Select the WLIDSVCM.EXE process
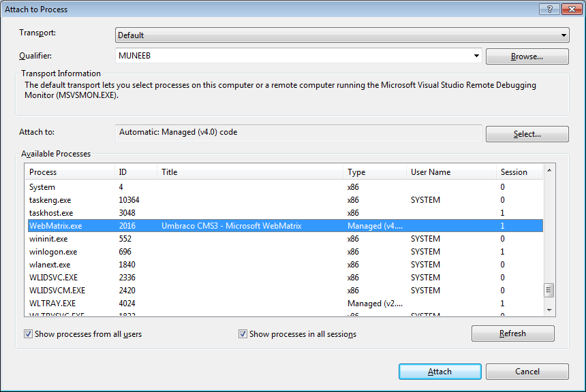This screenshot has width=586, height=392. 285,291
